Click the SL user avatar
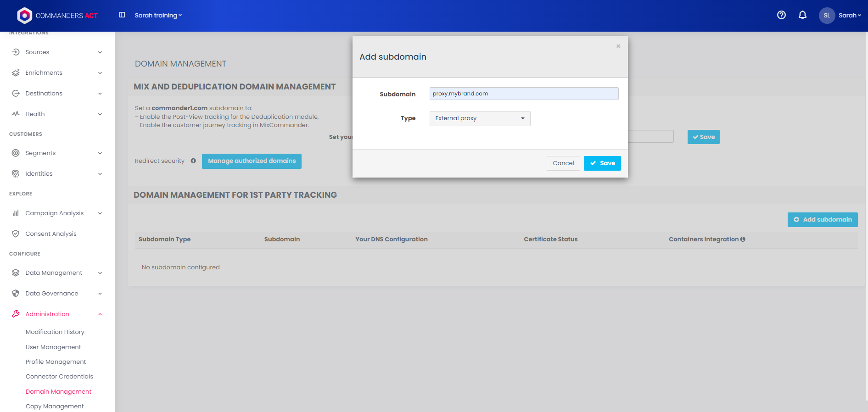868x412 pixels. coord(827,16)
